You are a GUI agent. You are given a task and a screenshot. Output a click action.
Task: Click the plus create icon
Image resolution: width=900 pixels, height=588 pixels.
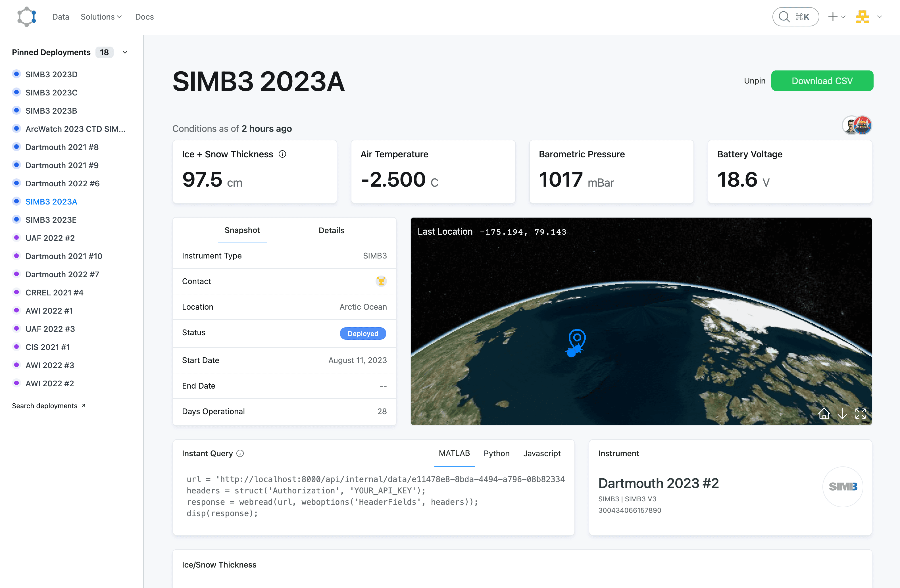coord(833,17)
